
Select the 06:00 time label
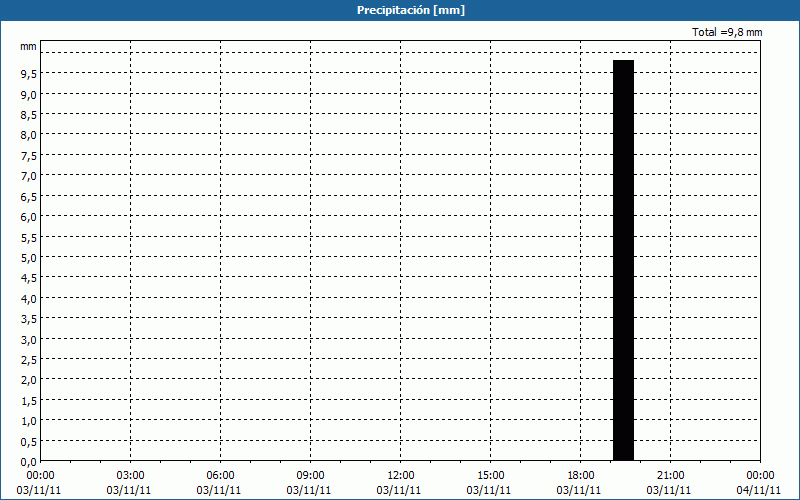[x=221, y=475]
